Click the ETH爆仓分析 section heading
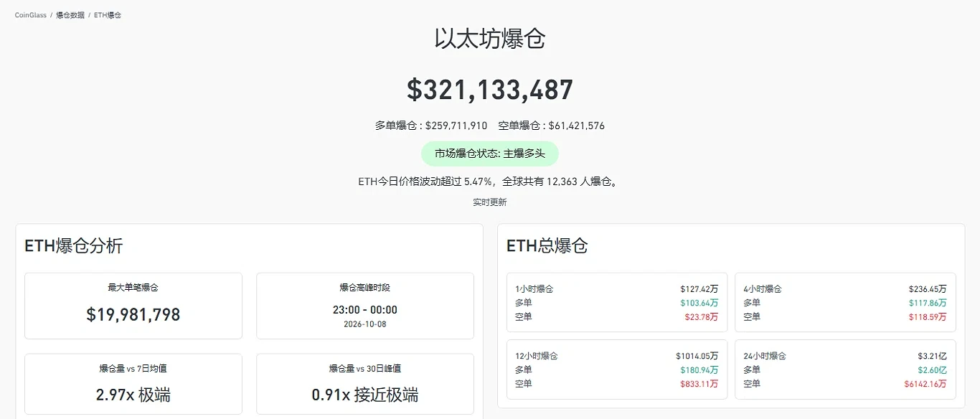 point(74,246)
